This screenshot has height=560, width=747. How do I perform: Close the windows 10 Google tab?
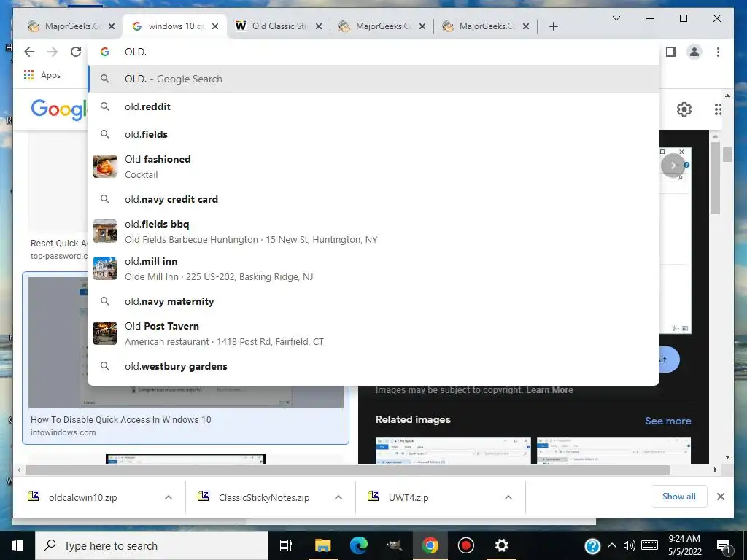[215, 26]
